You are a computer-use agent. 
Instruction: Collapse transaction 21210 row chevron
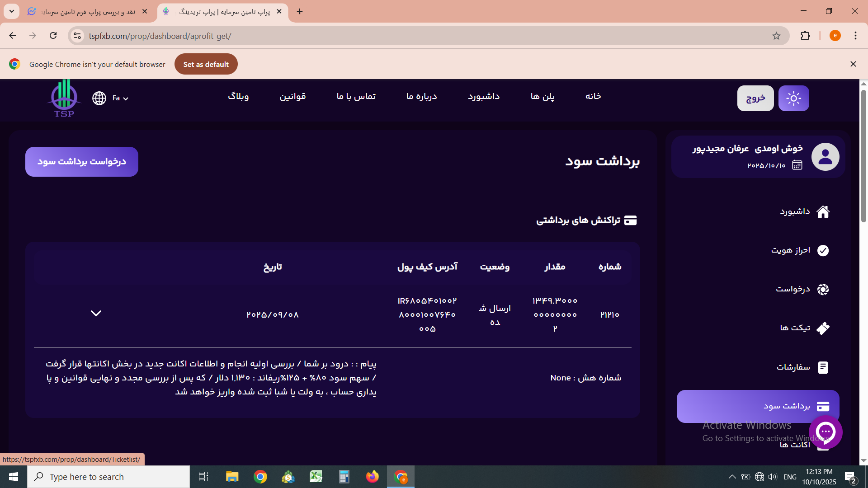tap(96, 314)
